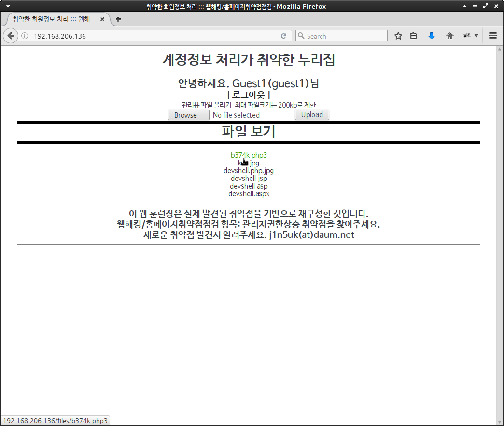Open the devshell.aspx file link
This screenshot has width=504, height=426.
point(249,194)
